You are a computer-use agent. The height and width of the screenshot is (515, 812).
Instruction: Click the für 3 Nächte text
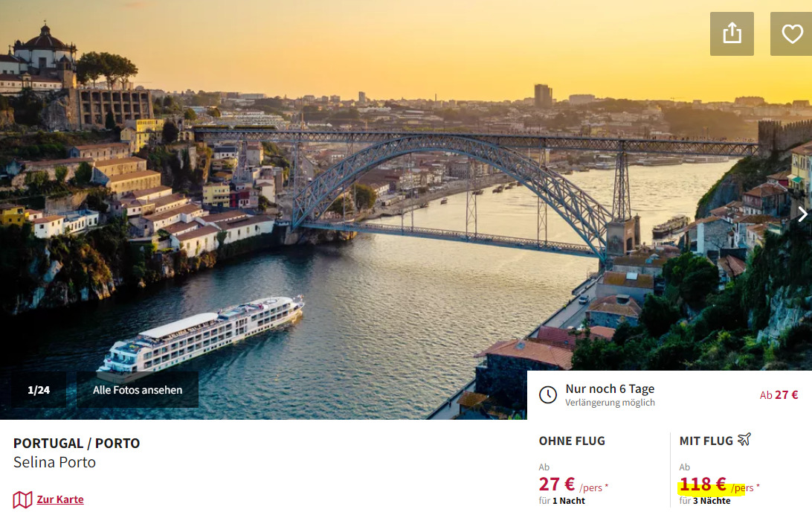tap(705, 501)
